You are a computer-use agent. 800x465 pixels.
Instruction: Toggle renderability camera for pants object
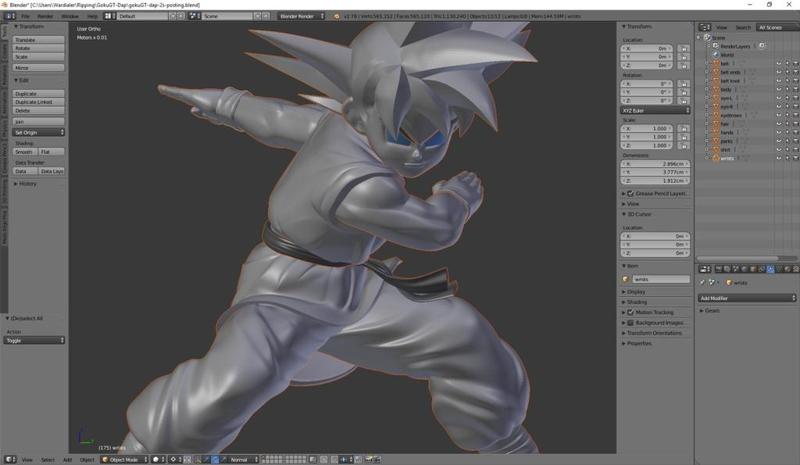tap(795, 141)
